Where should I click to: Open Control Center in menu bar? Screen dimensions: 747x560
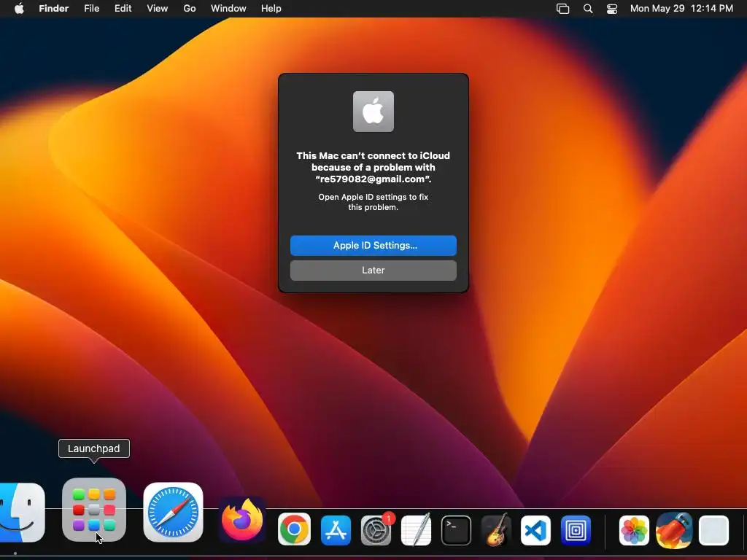tap(612, 9)
